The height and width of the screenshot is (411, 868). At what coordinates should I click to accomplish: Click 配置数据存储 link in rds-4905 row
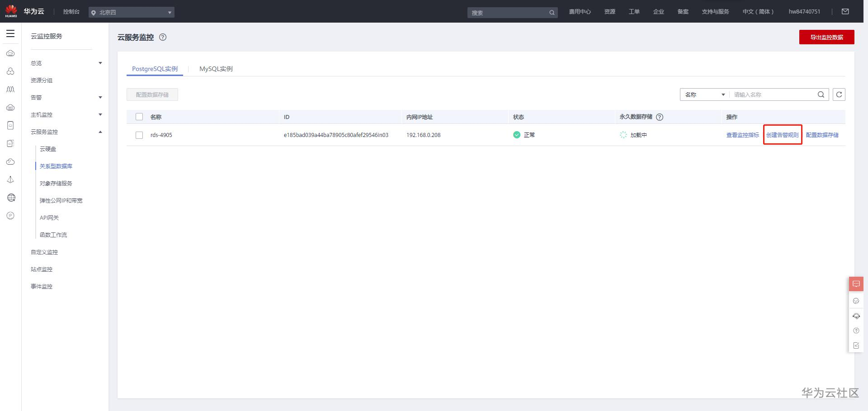coord(822,135)
